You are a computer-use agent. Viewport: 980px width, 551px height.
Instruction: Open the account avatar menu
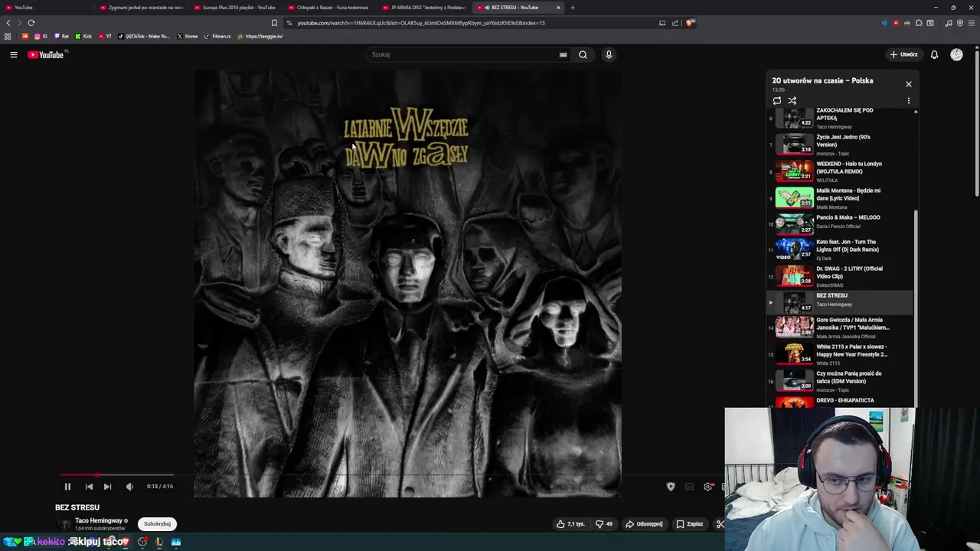pyautogui.click(x=956, y=54)
